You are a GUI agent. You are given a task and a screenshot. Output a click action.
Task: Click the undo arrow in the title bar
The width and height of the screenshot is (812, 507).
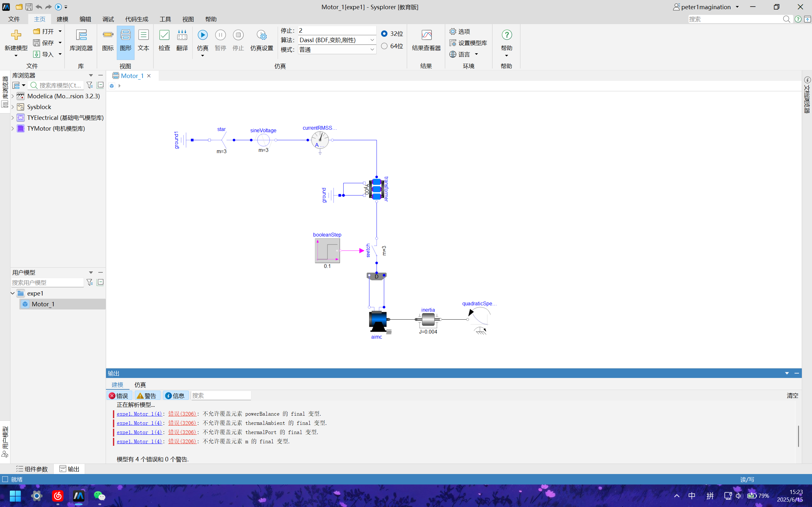[39, 7]
